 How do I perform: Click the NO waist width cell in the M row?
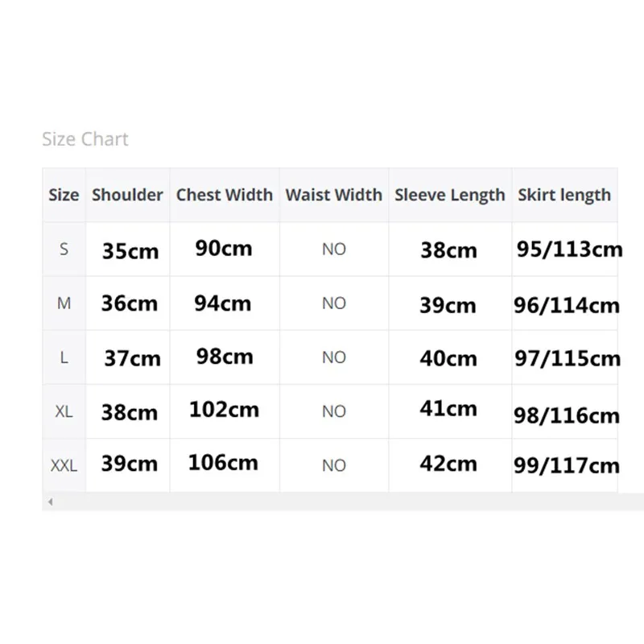(x=333, y=303)
